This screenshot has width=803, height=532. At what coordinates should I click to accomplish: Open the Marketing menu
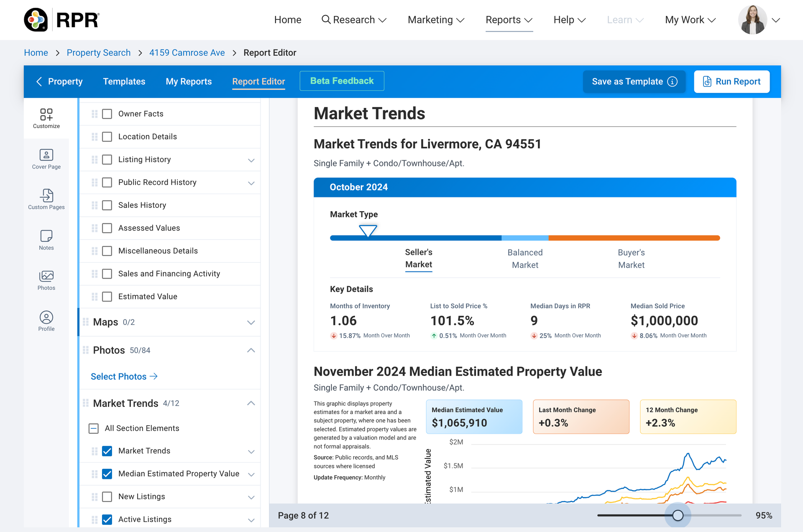coord(436,20)
